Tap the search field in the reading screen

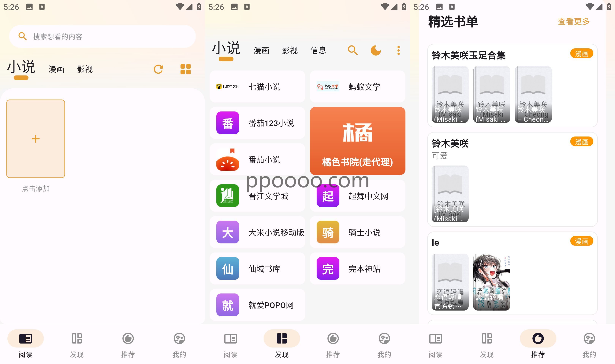tap(102, 37)
